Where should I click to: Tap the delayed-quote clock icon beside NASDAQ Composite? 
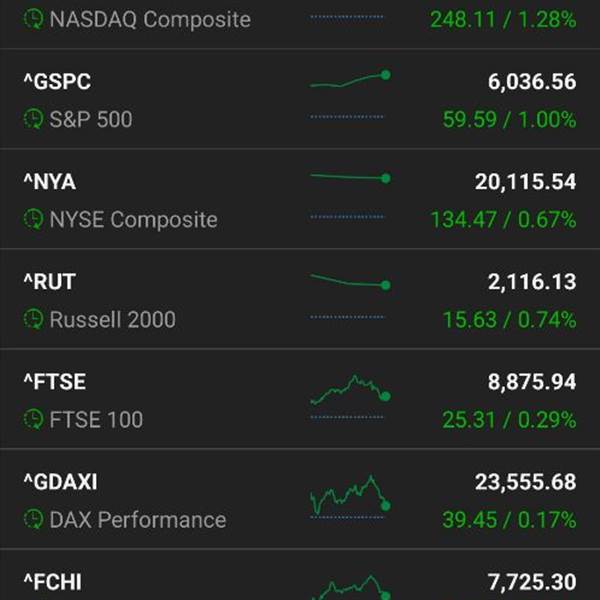(33, 19)
